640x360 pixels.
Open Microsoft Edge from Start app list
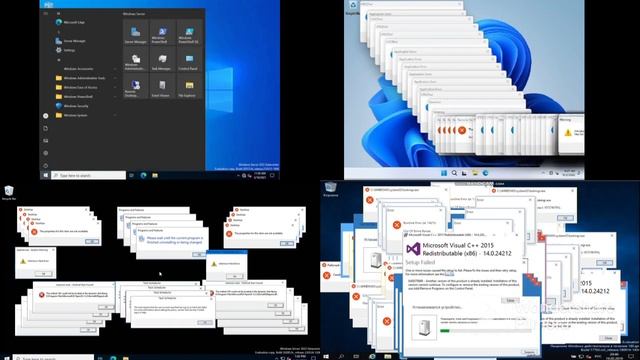click(x=70, y=22)
